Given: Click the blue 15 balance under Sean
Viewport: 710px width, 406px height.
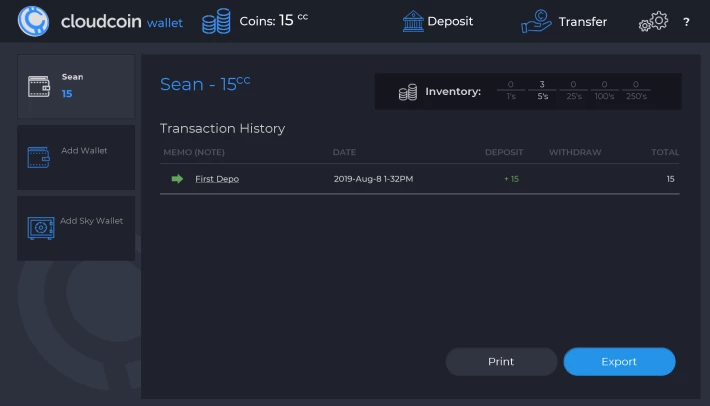Looking at the screenshot, I should click(67, 94).
